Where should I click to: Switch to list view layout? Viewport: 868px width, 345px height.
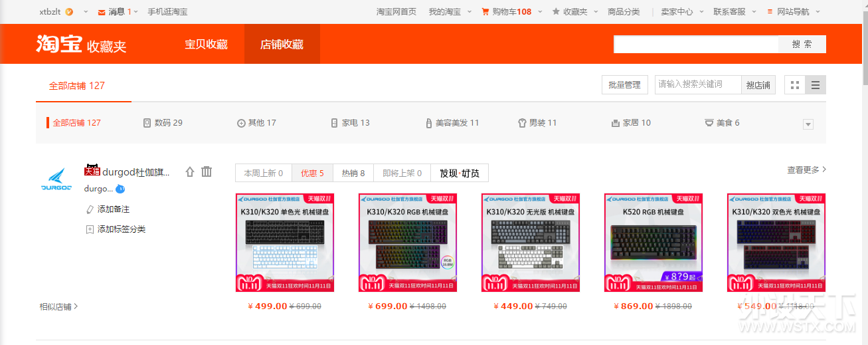(816, 85)
